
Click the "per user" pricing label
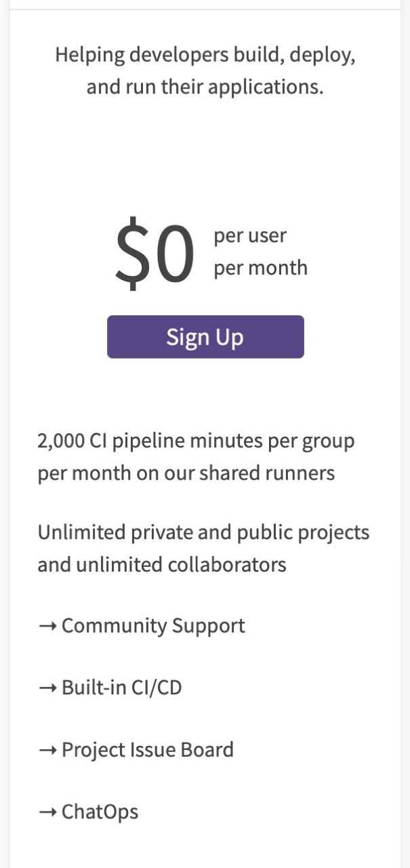250,236
